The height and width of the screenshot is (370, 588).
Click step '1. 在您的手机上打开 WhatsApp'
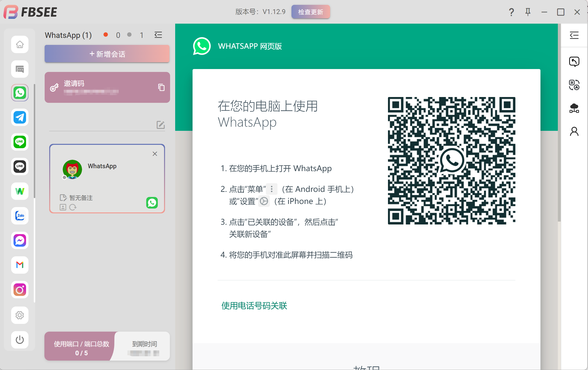click(276, 168)
